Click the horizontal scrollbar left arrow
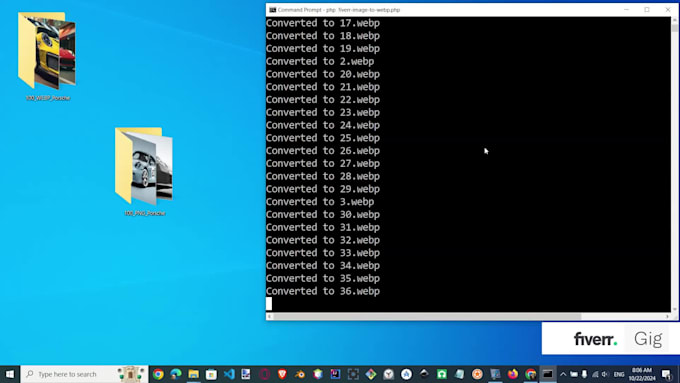This screenshot has height=383, width=680. click(x=269, y=316)
